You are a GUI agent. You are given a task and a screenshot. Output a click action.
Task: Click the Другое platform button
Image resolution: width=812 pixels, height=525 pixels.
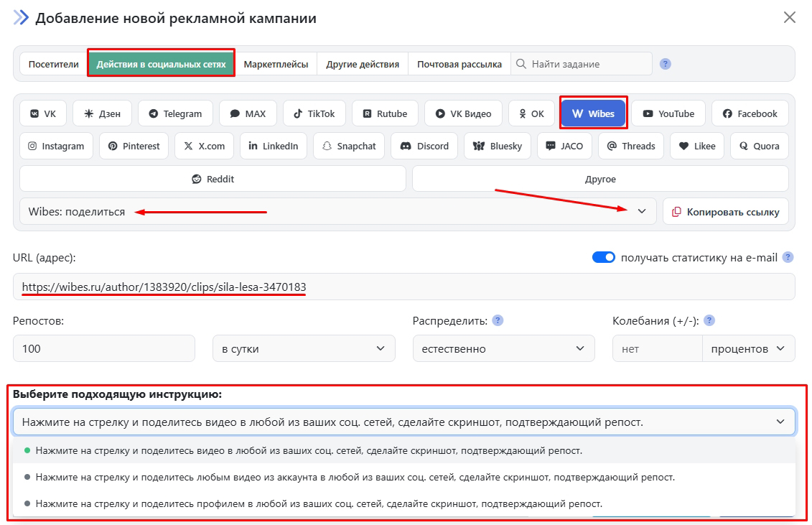coord(600,179)
